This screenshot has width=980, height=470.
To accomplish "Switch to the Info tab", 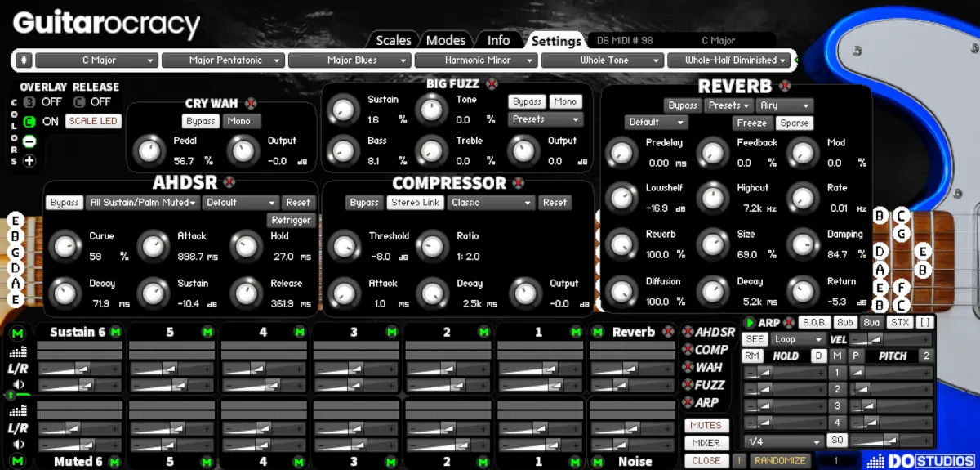I will tap(498, 40).
